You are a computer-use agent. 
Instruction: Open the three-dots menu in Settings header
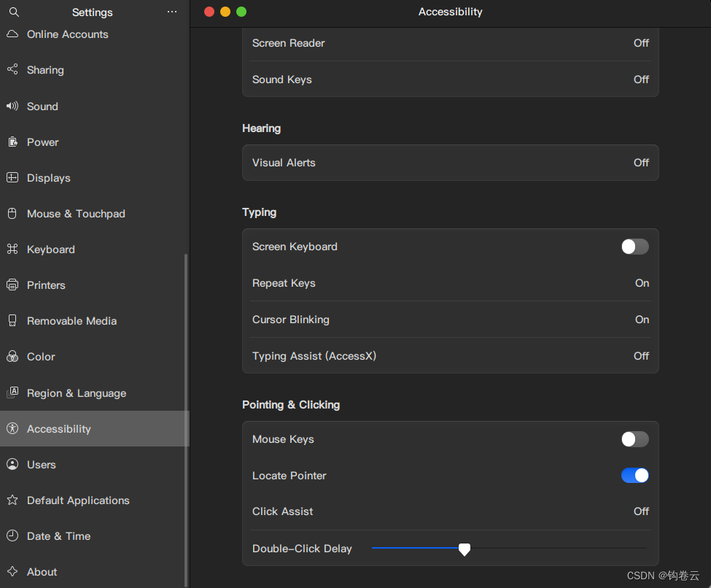[x=172, y=12]
